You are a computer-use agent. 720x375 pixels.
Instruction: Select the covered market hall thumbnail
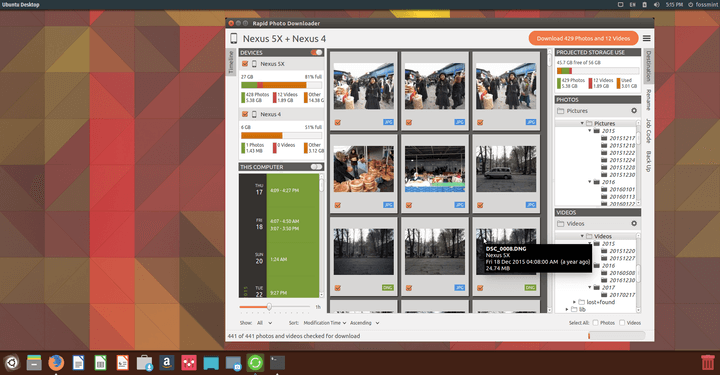434,168
